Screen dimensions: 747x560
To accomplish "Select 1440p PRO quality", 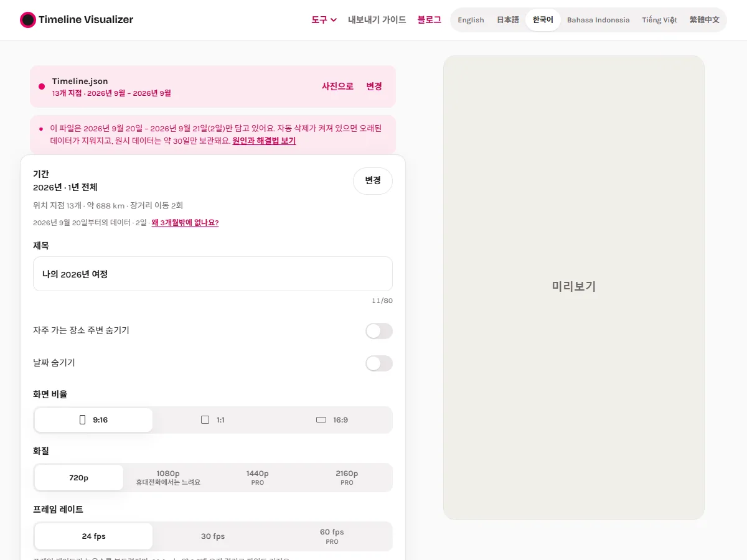I will [x=258, y=478].
